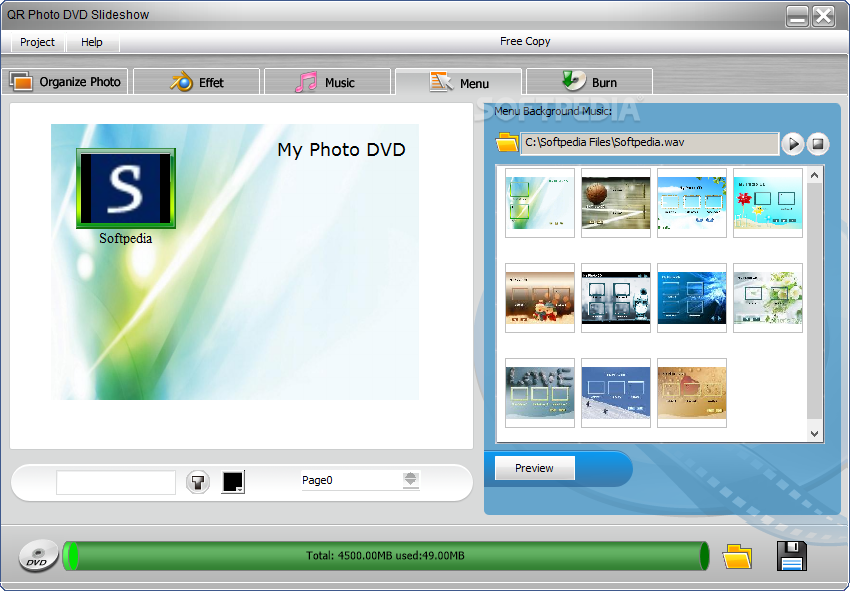Click the disc usage progress bar
The width and height of the screenshot is (850, 591).
[385, 556]
